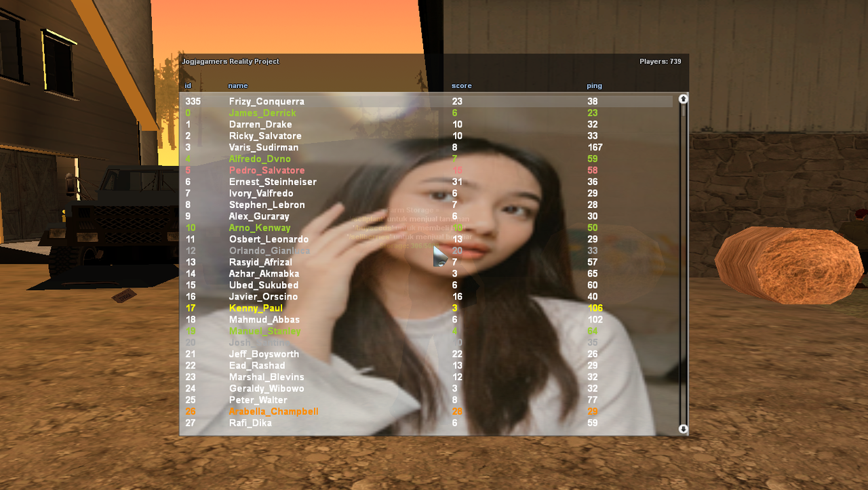The image size is (868, 490).
Task: Click on Alfredo_Dvno's name
Action: 260,159
